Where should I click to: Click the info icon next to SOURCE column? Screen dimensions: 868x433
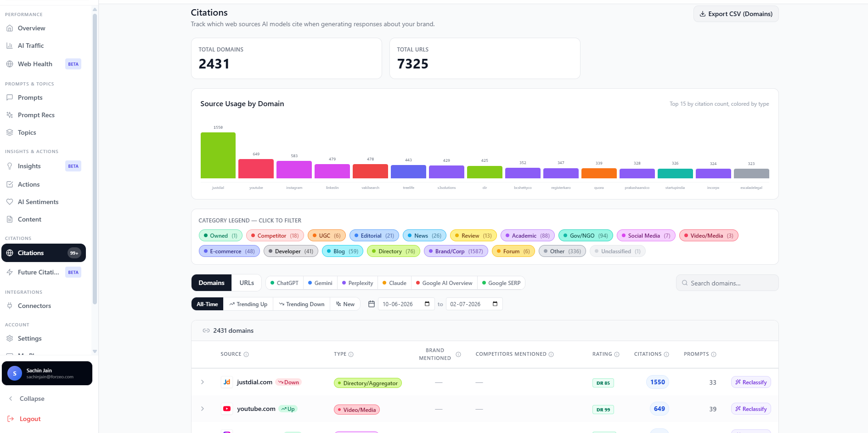246,354
